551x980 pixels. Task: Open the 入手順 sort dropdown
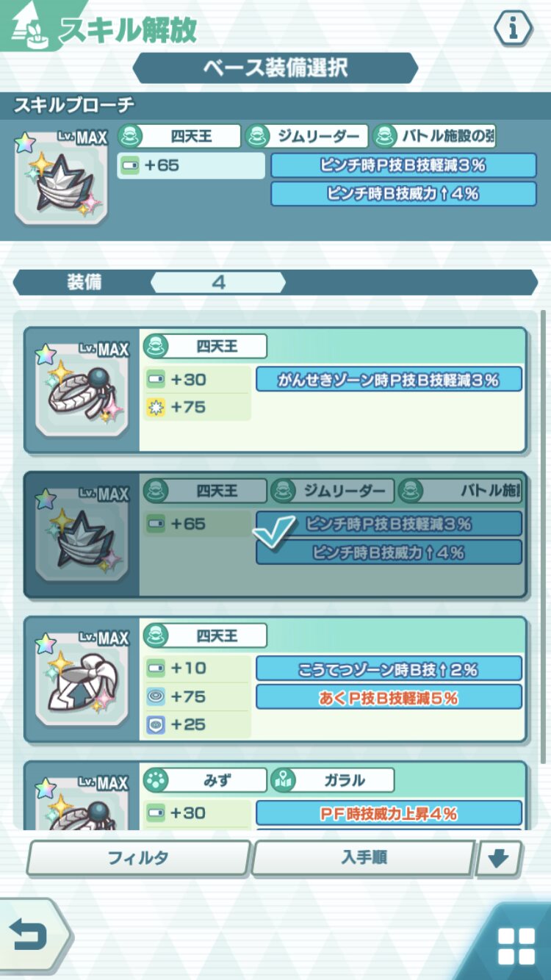(364, 858)
